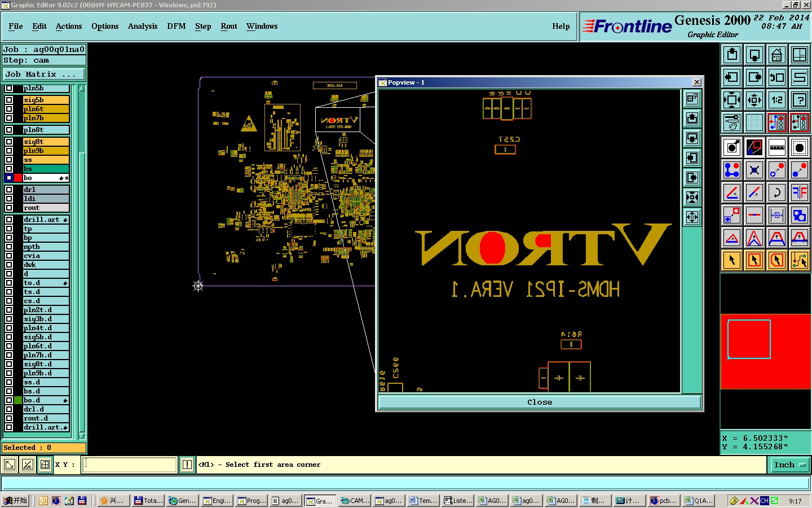812x508 pixels.
Task: Open the DFM menu
Action: tap(176, 26)
